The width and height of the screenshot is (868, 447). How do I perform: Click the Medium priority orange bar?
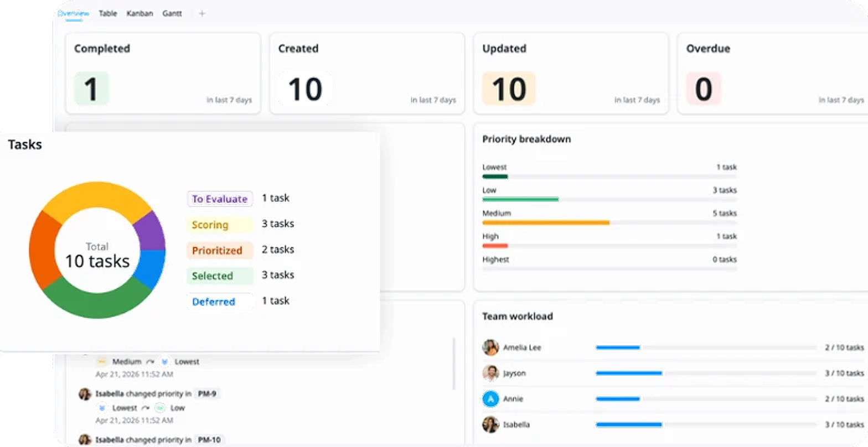(546, 222)
